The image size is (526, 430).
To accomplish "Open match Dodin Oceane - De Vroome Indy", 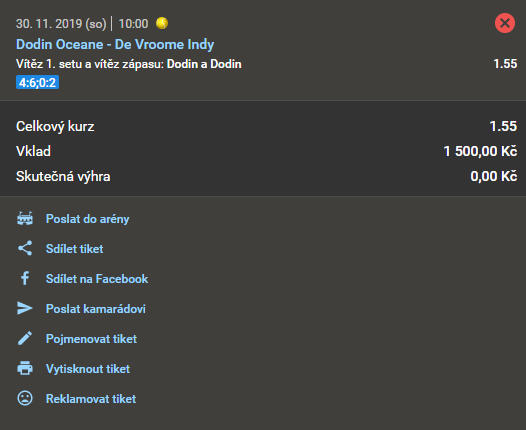I will (x=115, y=45).
